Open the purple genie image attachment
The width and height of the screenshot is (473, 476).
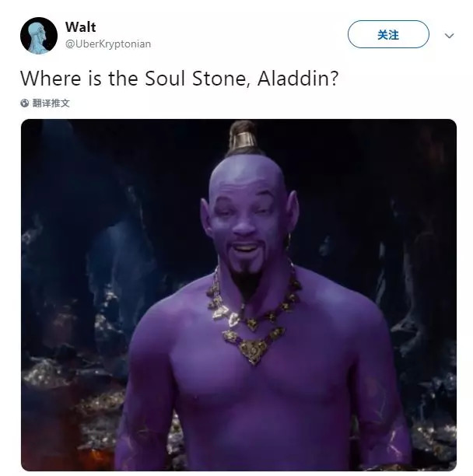point(239,295)
